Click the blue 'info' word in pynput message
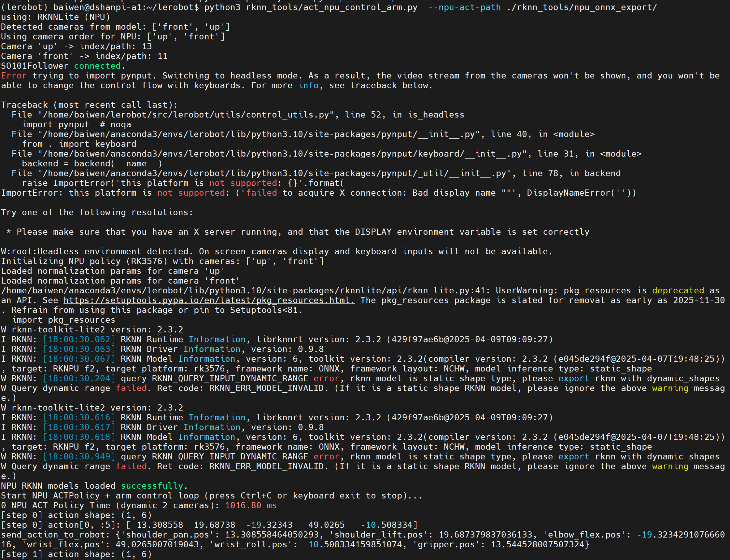The image size is (730, 560). (x=308, y=86)
